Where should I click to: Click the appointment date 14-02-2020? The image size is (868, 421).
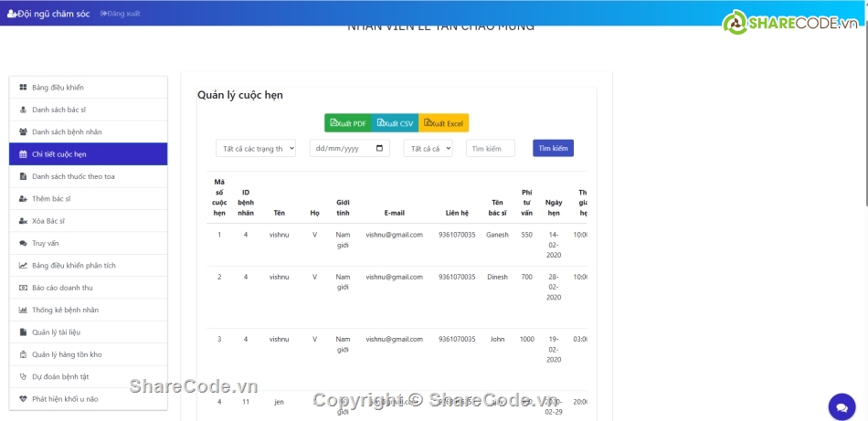tap(554, 245)
